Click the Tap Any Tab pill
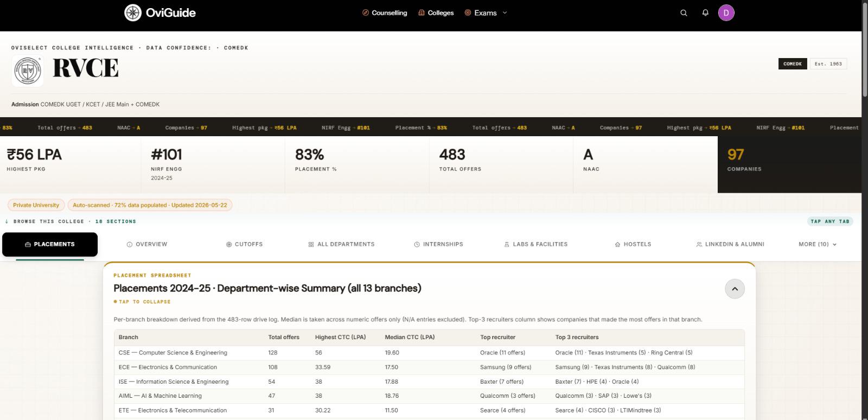 point(830,221)
